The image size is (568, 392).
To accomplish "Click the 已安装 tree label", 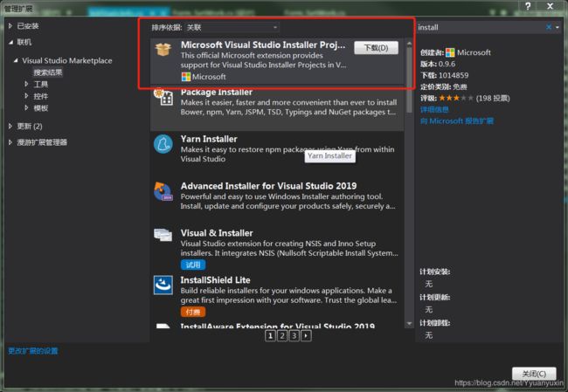I will point(28,26).
